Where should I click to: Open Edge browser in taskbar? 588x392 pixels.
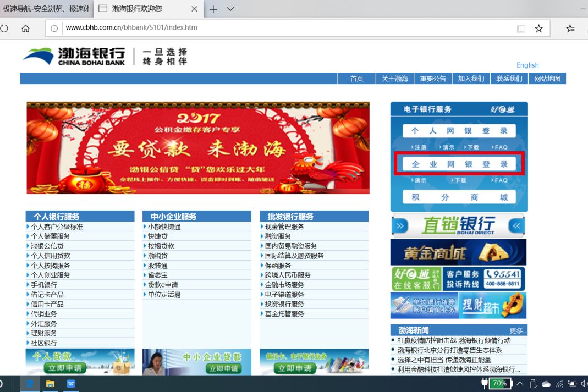pyautogui.click(x=30, y=383)
